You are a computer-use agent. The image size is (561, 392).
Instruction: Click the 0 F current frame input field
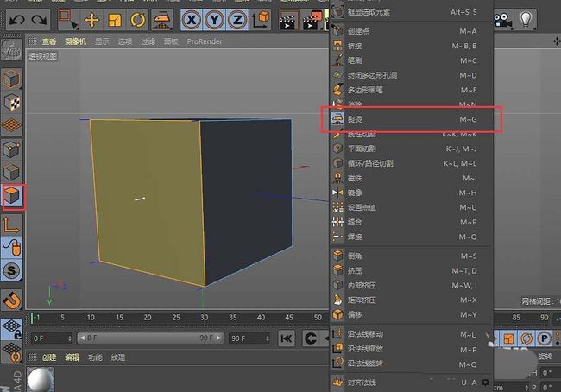coord(52,338)
